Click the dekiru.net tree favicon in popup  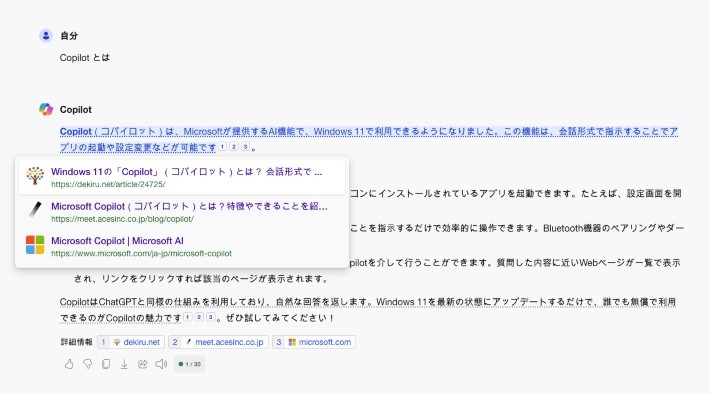coord(35,176)
